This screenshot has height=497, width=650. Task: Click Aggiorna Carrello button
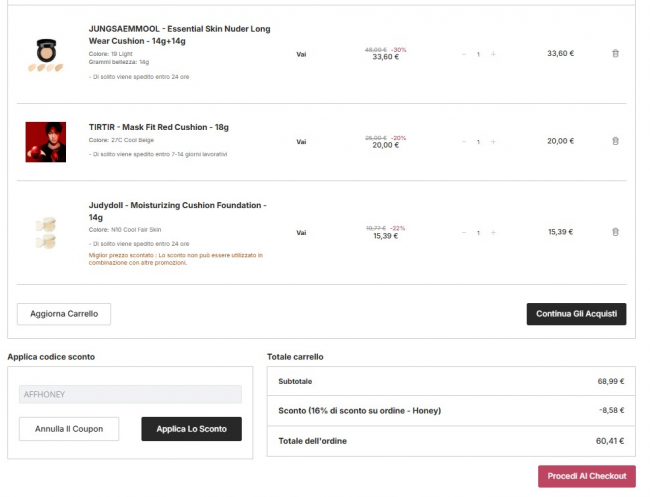64,314
